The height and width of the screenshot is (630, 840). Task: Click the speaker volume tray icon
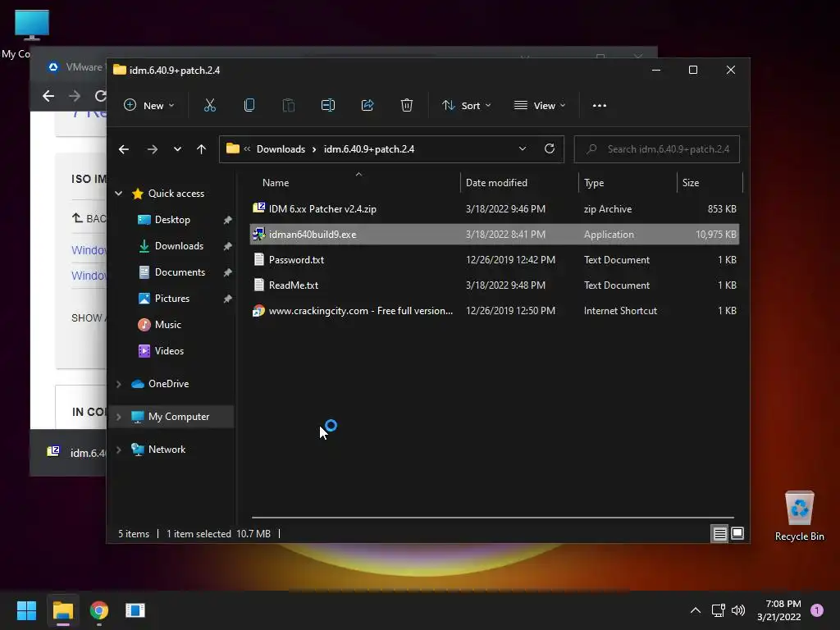click(x=738, y=610)
